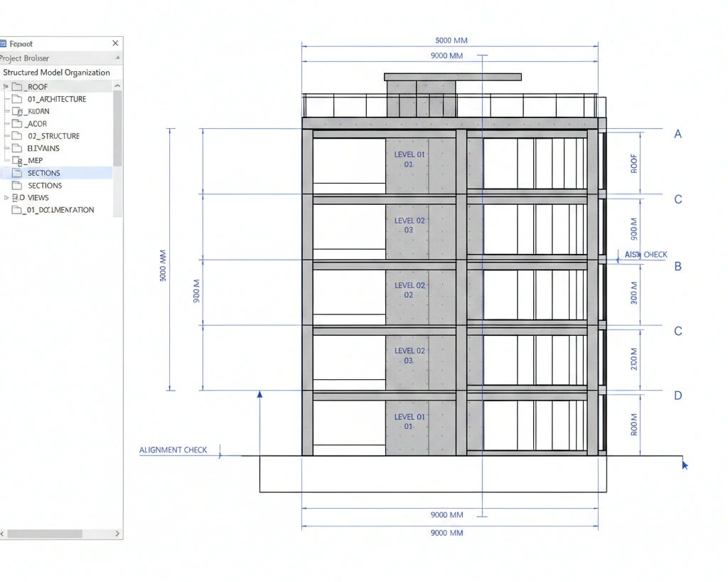This screenshot has width=728, height=582.
Task: Select the LEVEL 01 02 room label
Action: click(409, 159)
